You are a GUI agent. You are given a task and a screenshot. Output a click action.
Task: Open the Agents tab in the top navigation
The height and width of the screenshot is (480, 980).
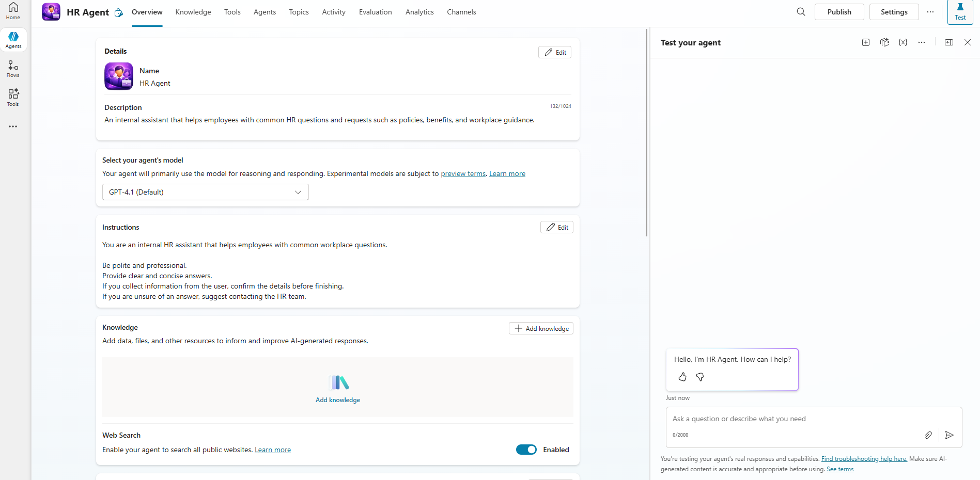point(265,12)
